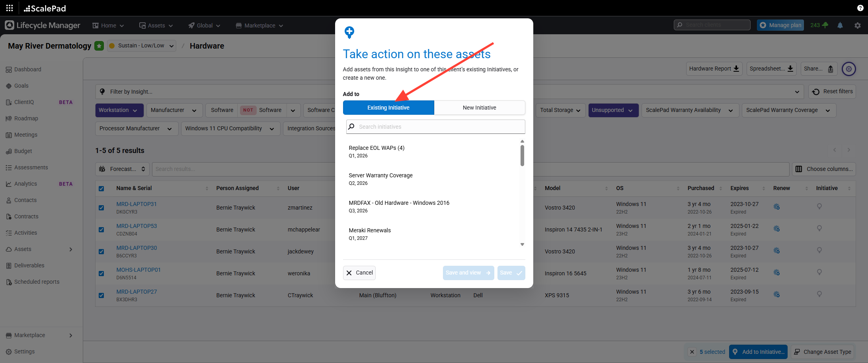The width and height of the screenshot is (868, 363).
Task: Open the Windows 11 CPU Compatibility dropdown
Action: [x=230, y=129]
